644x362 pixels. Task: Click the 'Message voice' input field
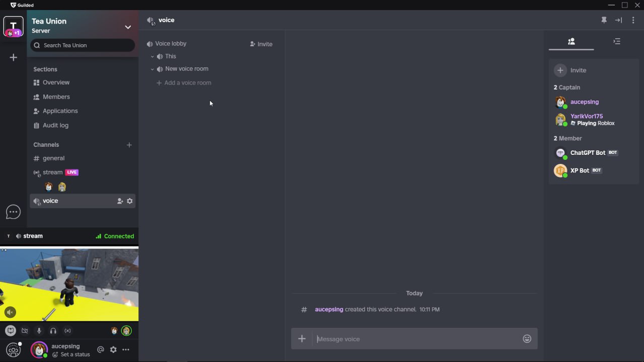coord(403,338)
